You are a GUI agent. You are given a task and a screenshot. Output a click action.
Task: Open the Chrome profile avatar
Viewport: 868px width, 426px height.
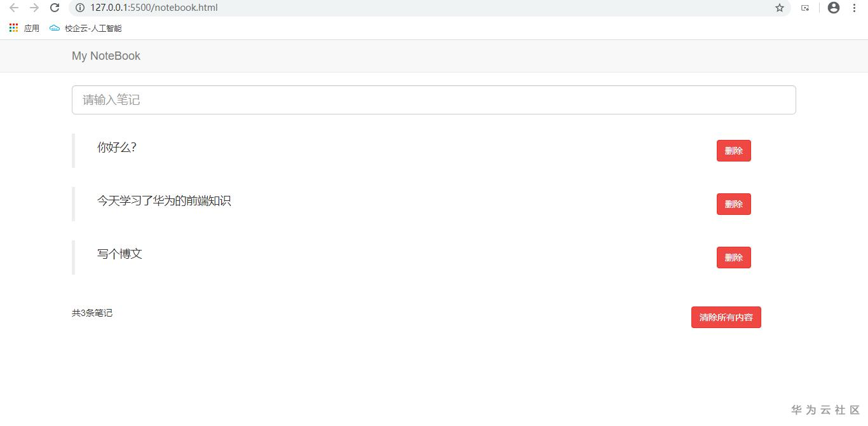pos(834,8)
